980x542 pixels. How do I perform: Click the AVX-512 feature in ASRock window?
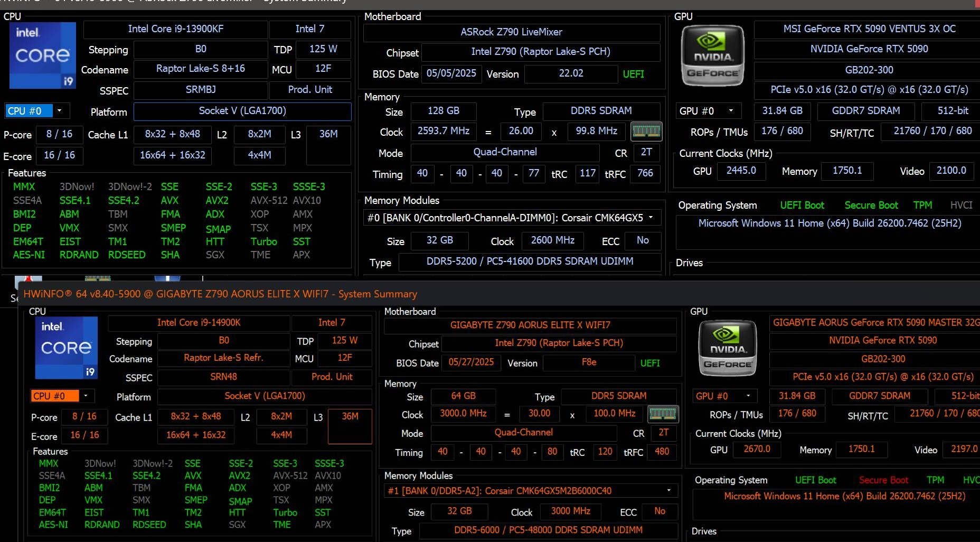tap(269, 201)
